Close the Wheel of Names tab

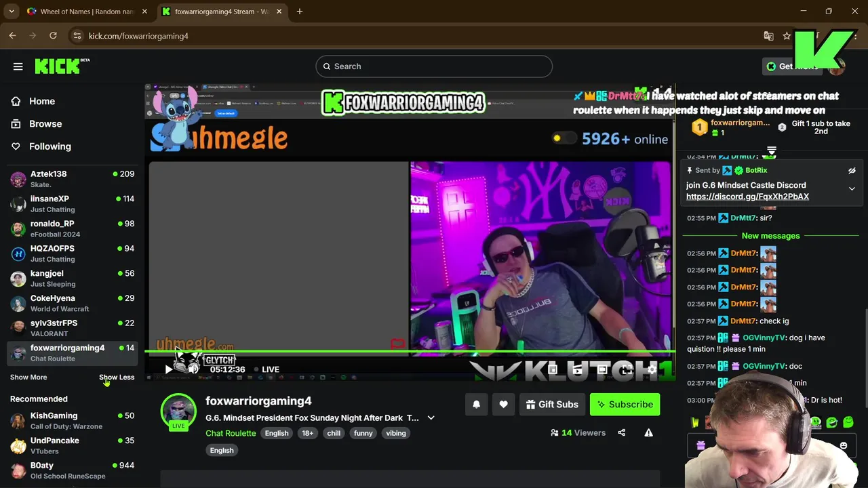(144, 12)
